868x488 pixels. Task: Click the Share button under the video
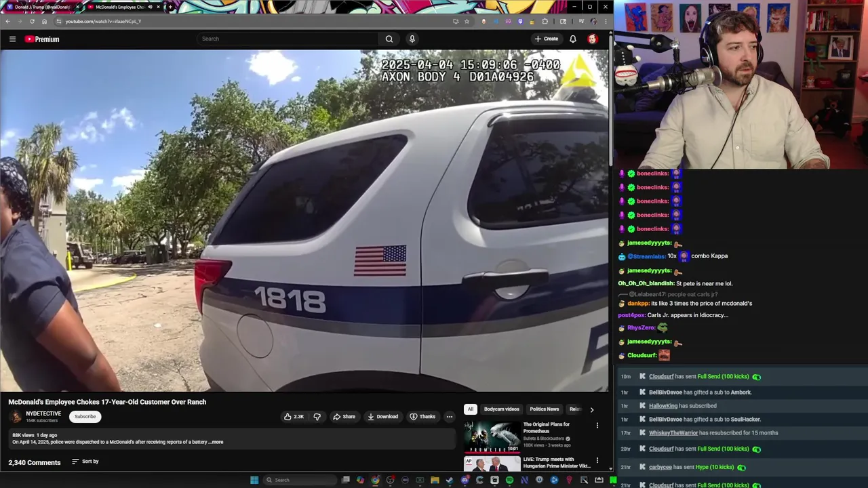tap(344, 416)
